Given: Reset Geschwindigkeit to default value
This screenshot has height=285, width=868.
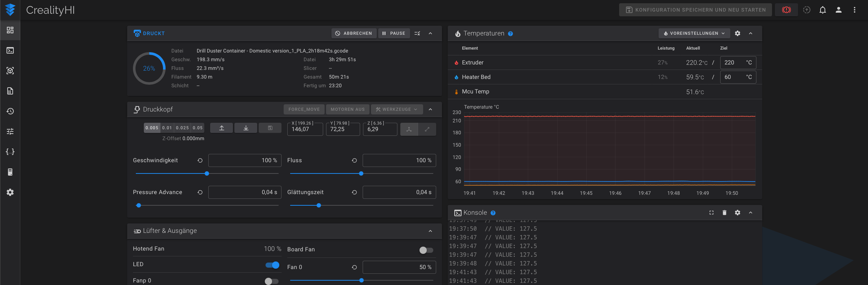Looking at the screenshot, I should click(200, 160).
